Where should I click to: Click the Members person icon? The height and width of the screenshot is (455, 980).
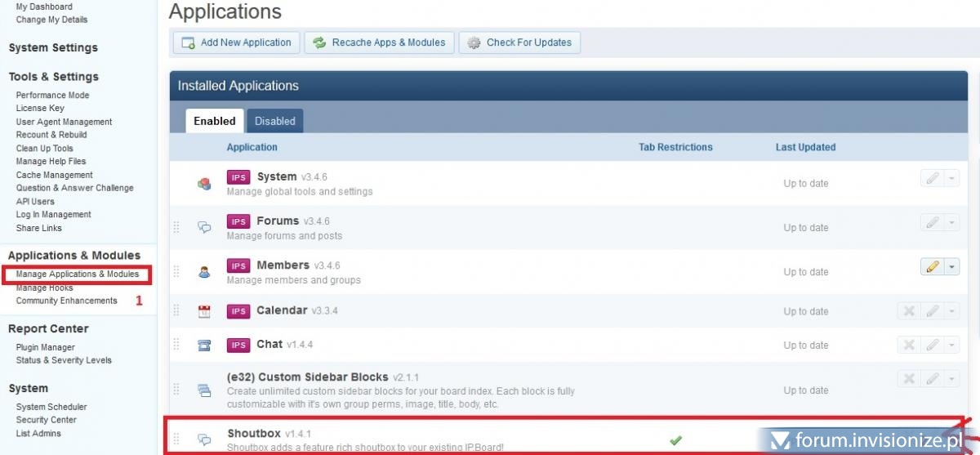204,272
